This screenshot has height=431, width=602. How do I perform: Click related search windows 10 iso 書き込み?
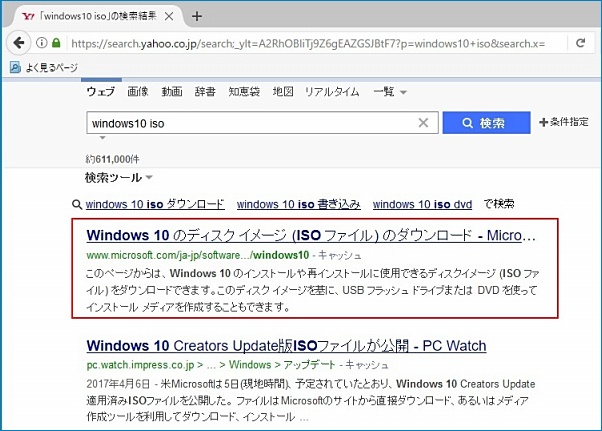click(x=299, y=204)
